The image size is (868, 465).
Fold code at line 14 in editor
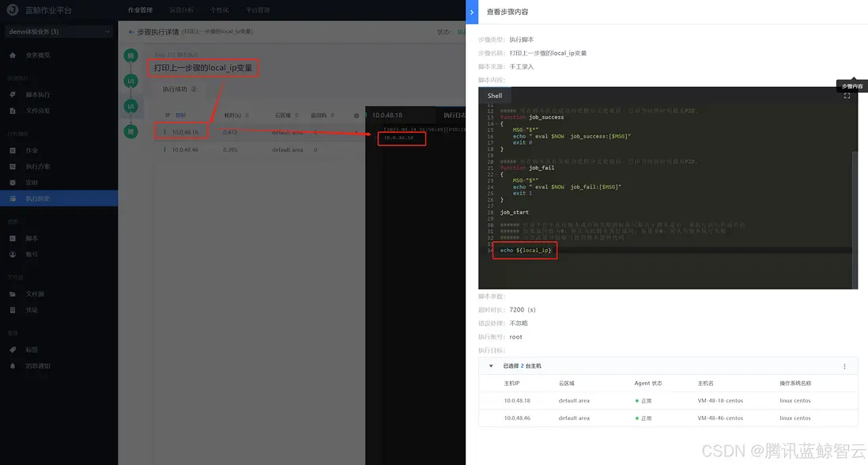point(496,123)
